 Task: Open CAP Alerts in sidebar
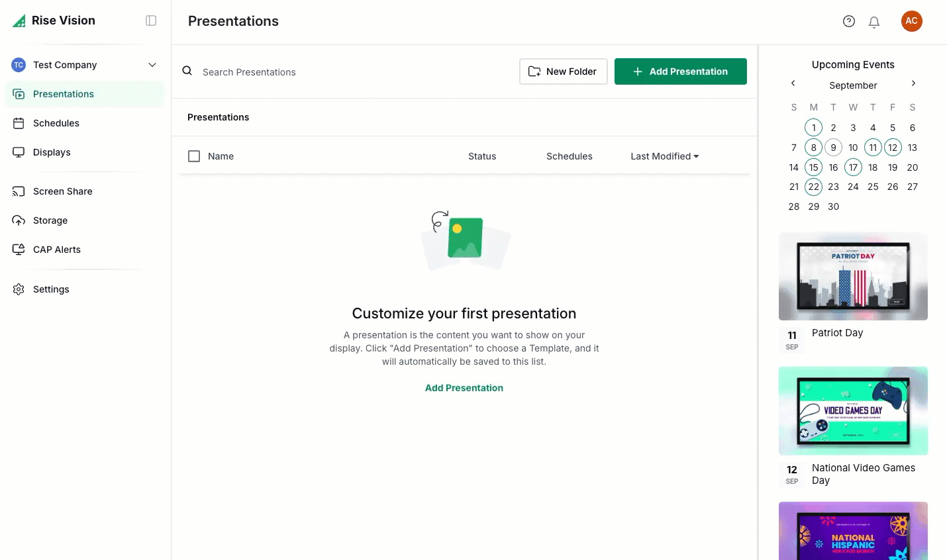tap(56, 250)
